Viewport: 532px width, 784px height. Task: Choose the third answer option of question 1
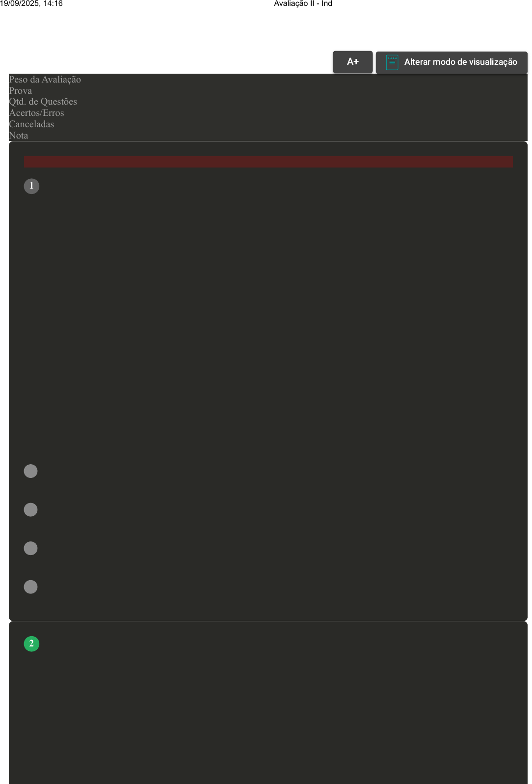click(31, 548)
